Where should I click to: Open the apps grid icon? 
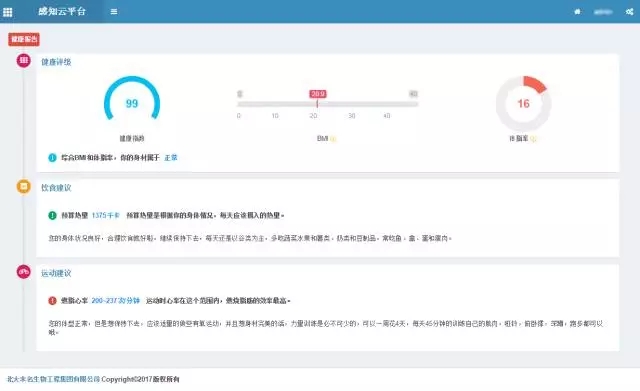pyautogui.click(x=7, y=12)
